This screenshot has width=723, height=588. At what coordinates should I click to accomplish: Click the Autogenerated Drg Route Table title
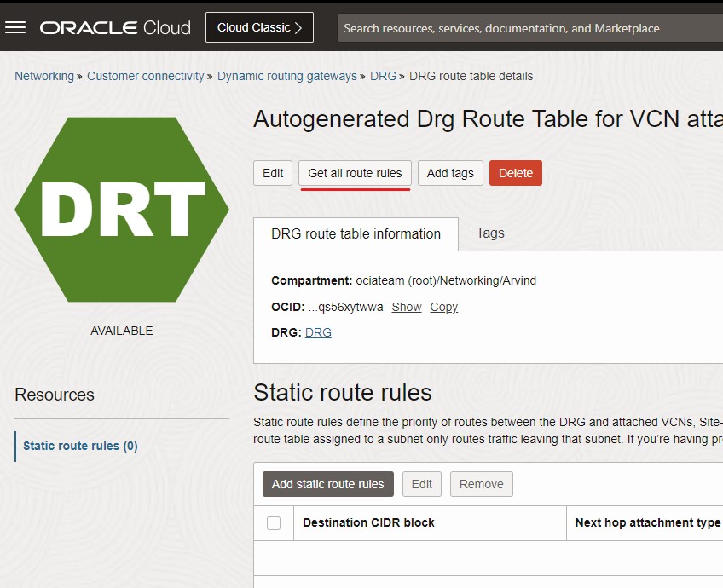click(488, 119)
